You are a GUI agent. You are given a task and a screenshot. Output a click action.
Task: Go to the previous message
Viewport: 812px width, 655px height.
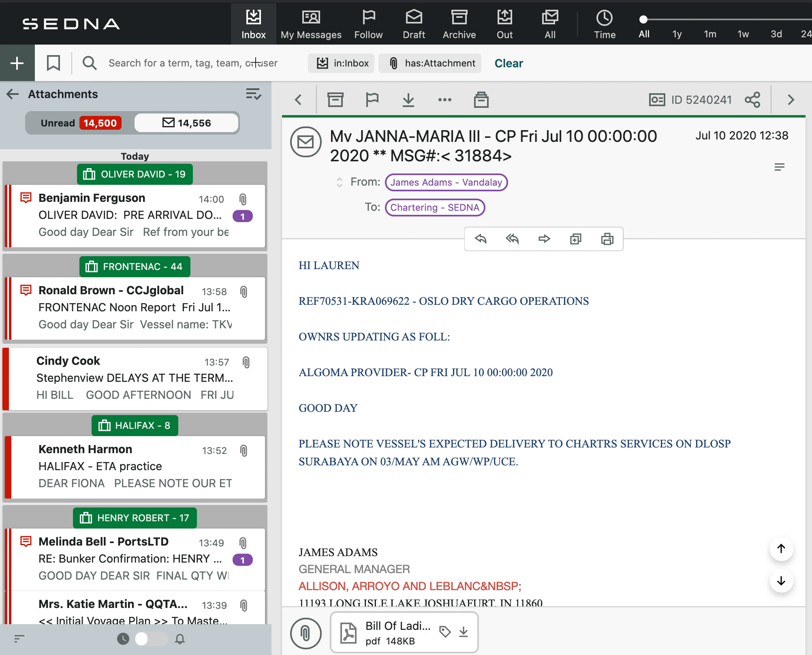point(299,100)
